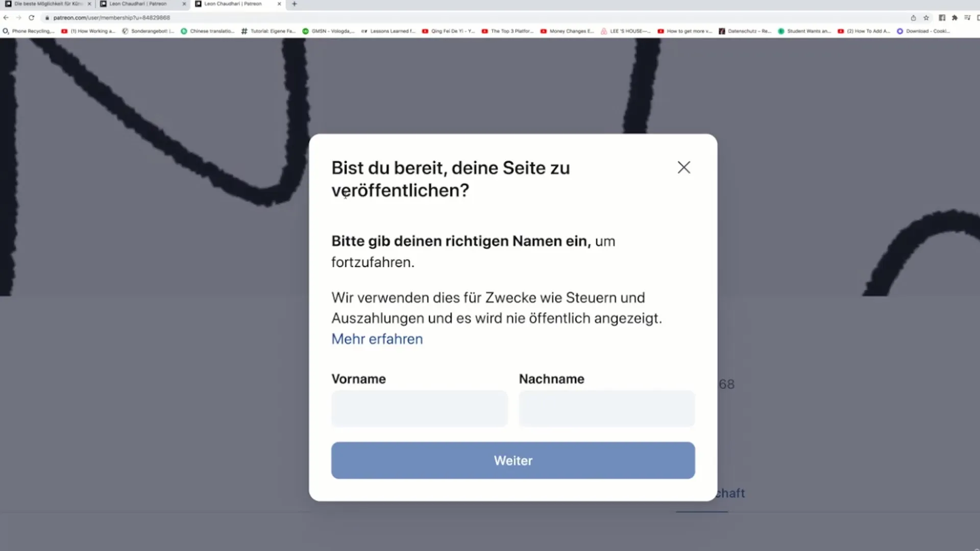The height and width of the screenshot is (551, 980).
Task: Select the Patreon tab in browser
Action: click(x=137, y=4)
